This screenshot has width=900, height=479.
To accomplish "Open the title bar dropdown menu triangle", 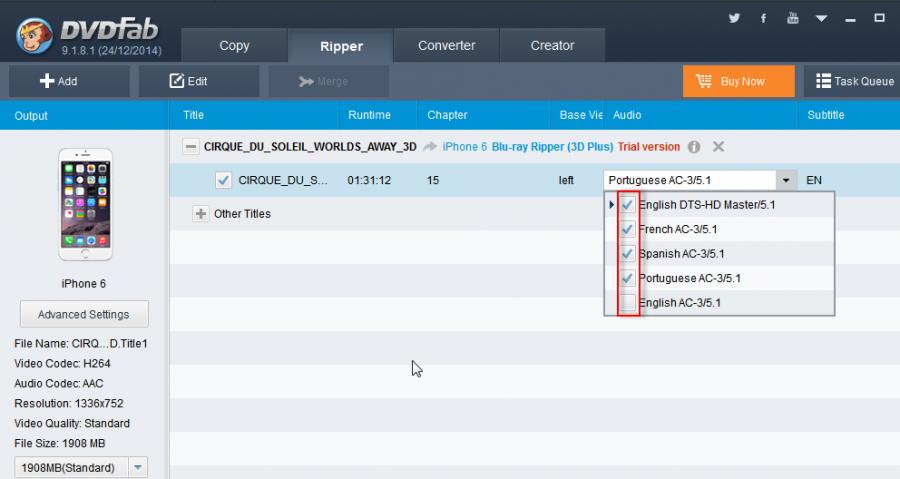I will coord(822,18).
